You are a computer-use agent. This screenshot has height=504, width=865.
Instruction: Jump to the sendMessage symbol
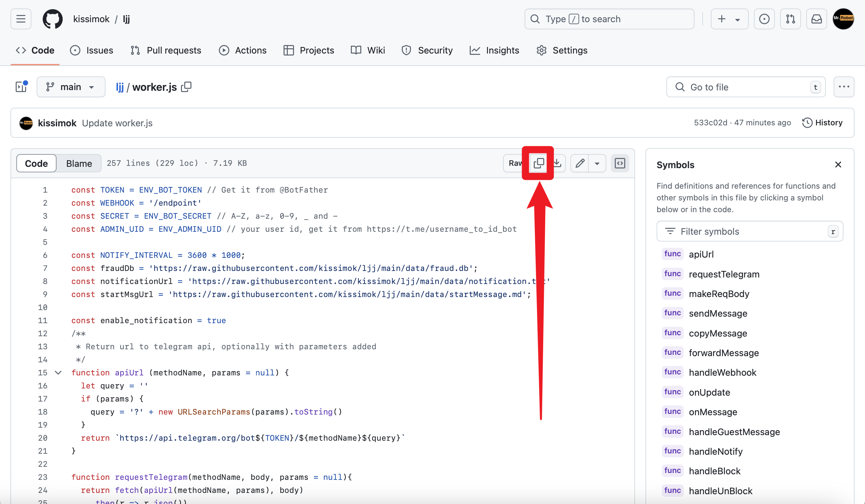718,313
